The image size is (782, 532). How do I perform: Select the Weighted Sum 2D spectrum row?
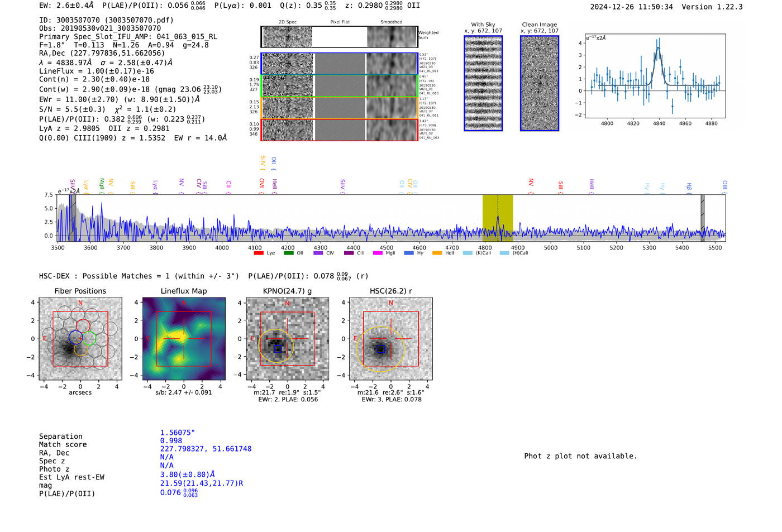point(339,37)
